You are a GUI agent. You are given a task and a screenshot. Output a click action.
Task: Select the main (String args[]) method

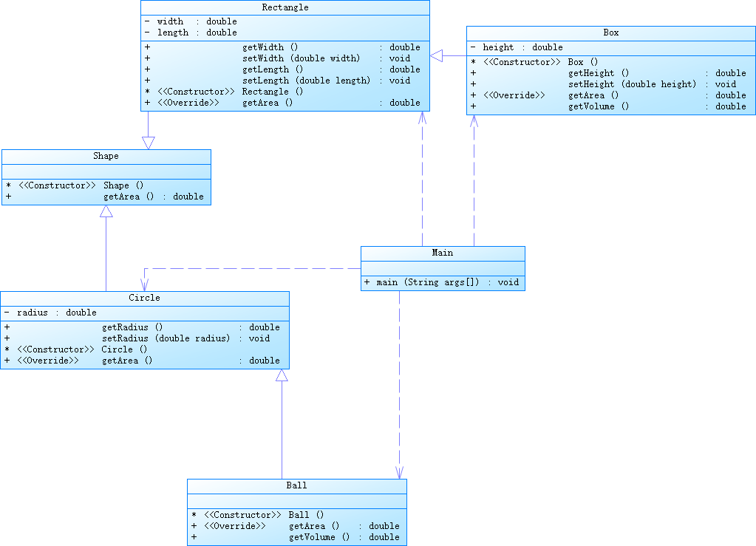(442, 282)
